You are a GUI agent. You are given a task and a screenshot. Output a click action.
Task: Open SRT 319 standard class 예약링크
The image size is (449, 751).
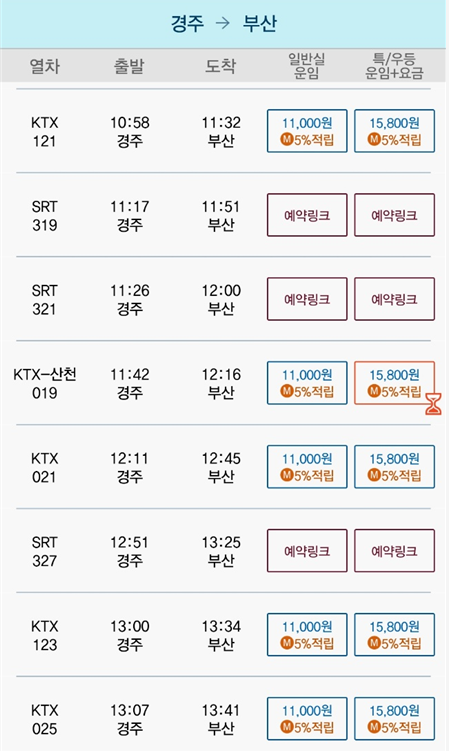(307, 215)
